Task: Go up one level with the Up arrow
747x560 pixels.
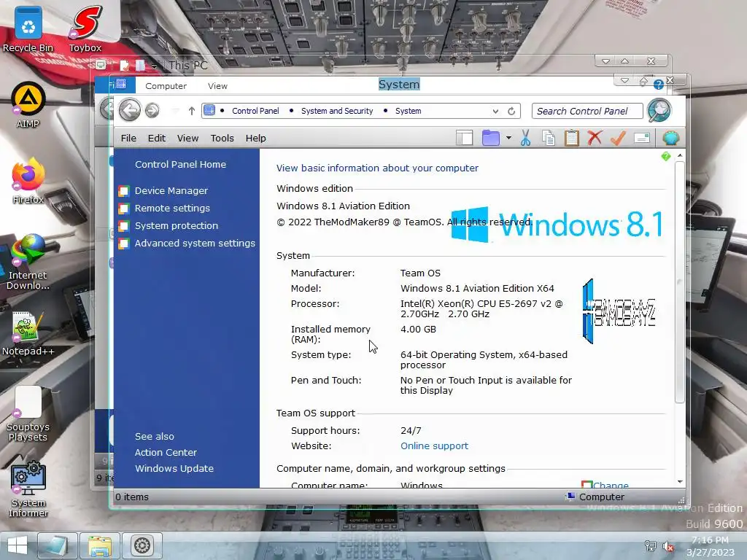Action: 192,111
